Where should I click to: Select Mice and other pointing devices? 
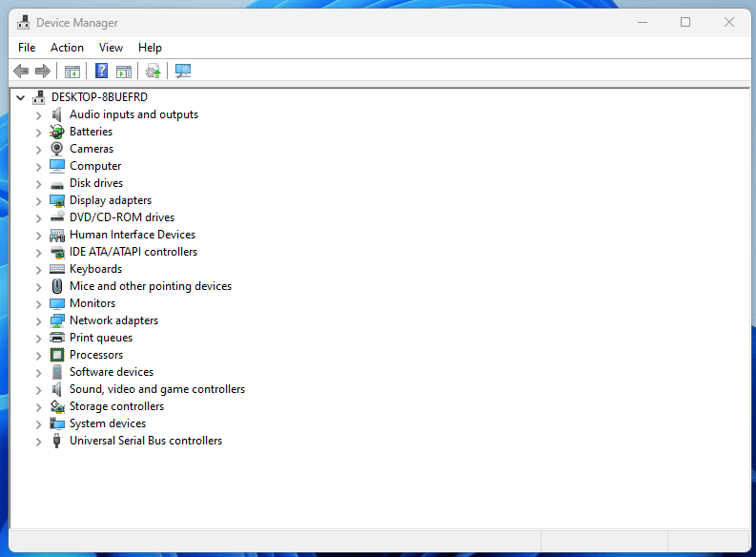[x=150, y=286]
